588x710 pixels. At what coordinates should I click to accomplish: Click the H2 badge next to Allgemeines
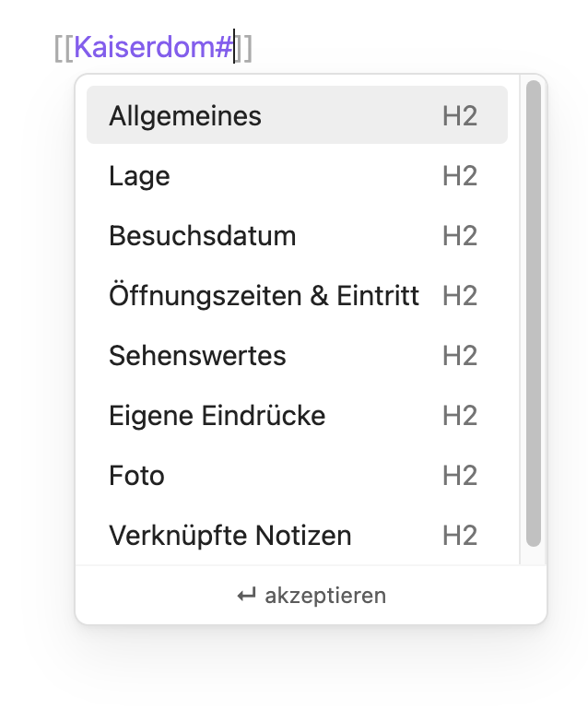pyautogui.click(x=460, y=116)
